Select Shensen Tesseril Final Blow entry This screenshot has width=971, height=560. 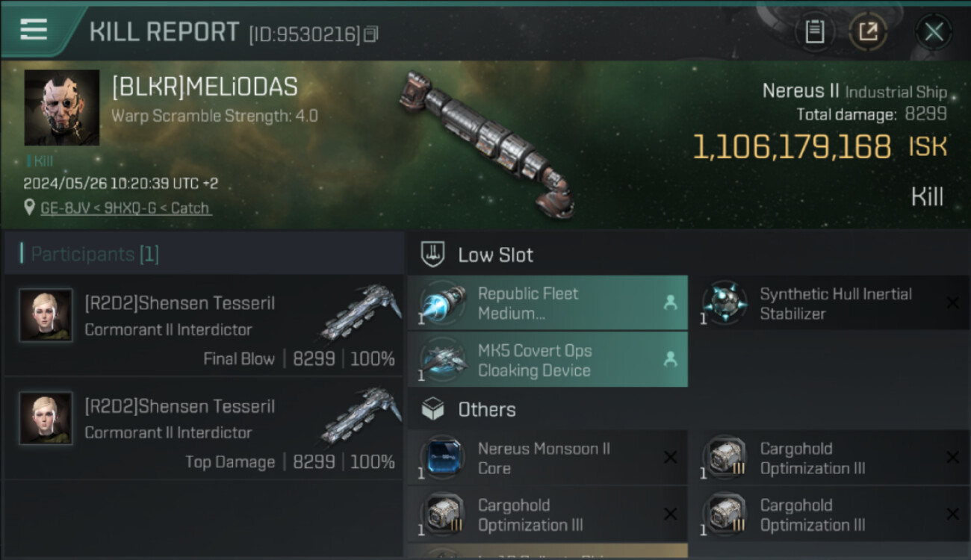point(203,326)
